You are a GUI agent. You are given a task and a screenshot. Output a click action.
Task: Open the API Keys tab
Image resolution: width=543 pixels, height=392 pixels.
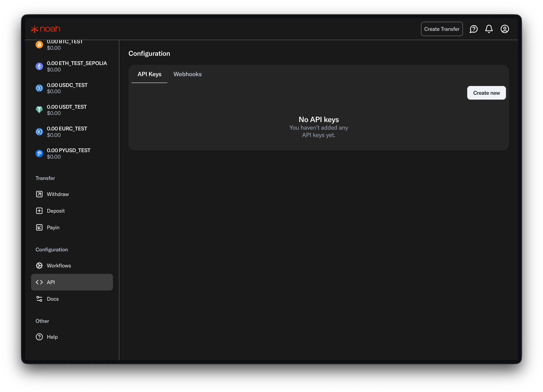pyautogui.click(x=149, y=74)
